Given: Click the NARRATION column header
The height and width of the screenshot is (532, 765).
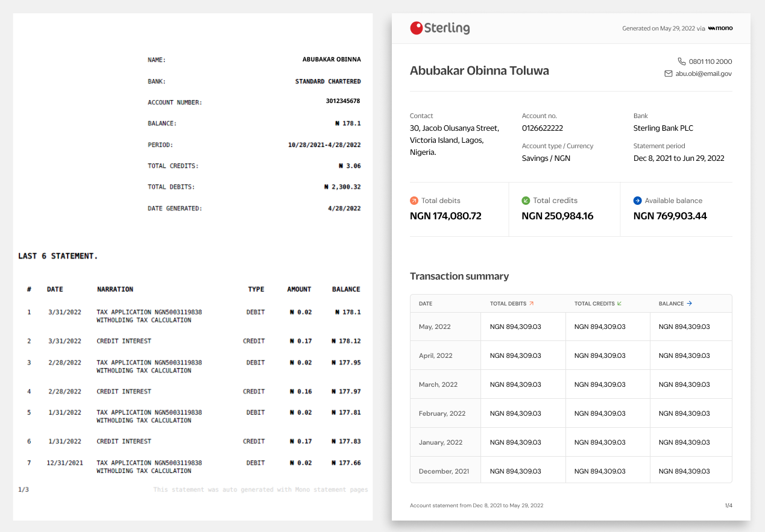Looking at the screenshot, I should [115, 289].
